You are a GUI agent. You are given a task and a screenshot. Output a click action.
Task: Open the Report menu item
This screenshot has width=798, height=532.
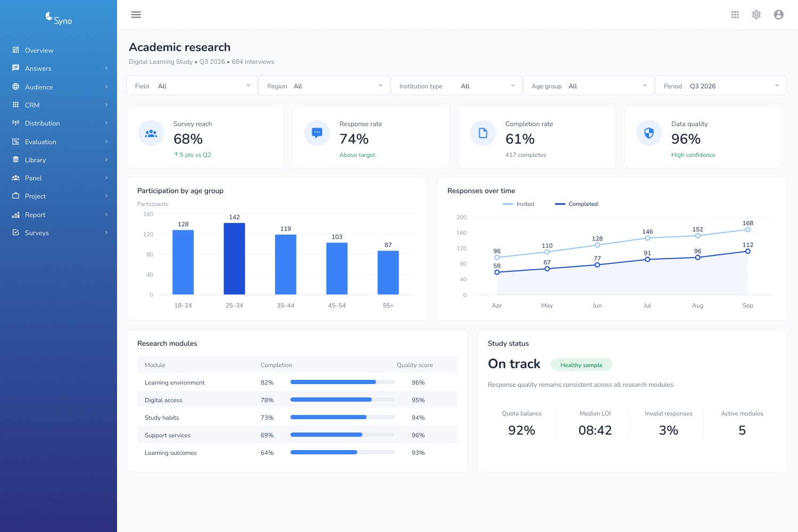[x=59, y=214]
